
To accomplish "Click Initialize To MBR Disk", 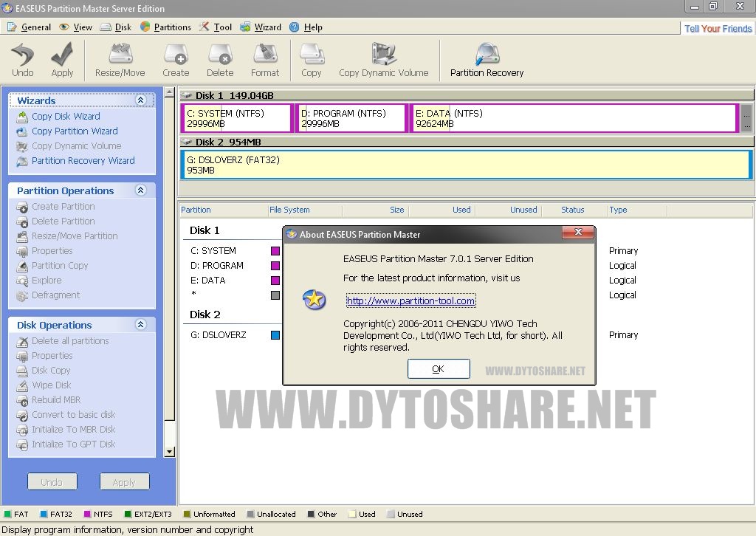I will pyautogui.click(x=66, y=430).
